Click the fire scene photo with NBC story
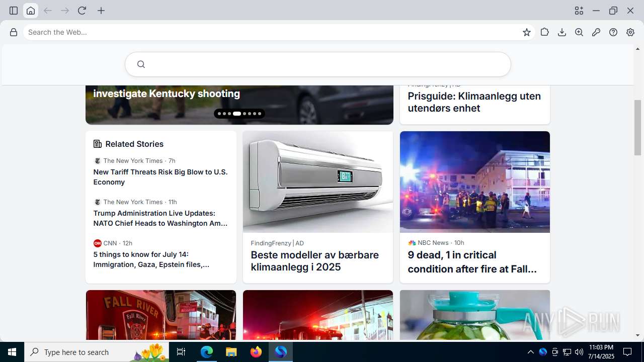This screenshot has height=362, width=644. (x=475, y=182)
